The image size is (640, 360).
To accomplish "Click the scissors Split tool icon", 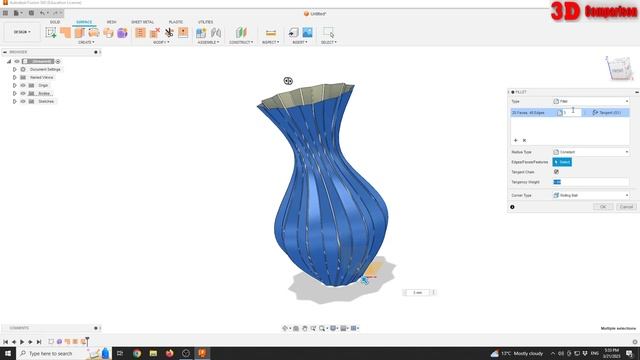I will [x=169, y=32].
